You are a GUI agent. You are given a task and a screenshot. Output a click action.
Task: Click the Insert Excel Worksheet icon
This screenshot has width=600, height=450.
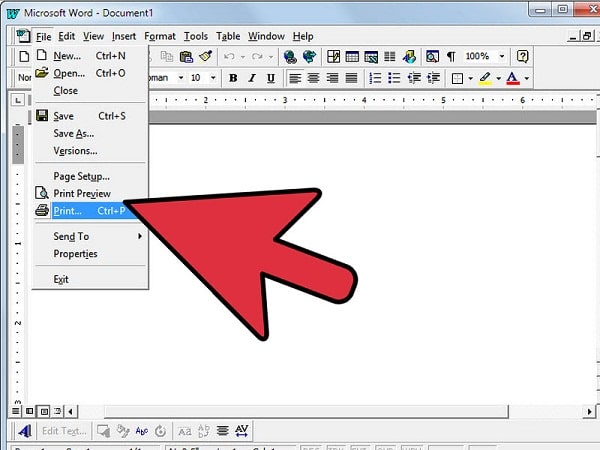coord(371,57)
